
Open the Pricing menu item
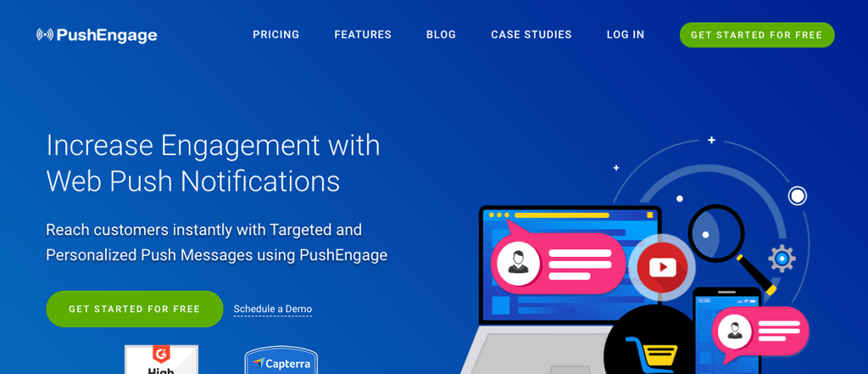pos(276,35)
